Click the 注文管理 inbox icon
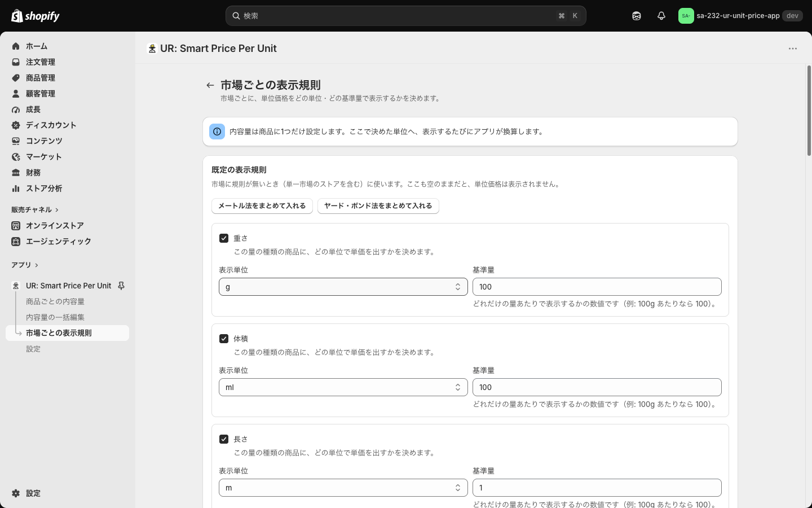The image size is (812, 508). tap(16, 62)
